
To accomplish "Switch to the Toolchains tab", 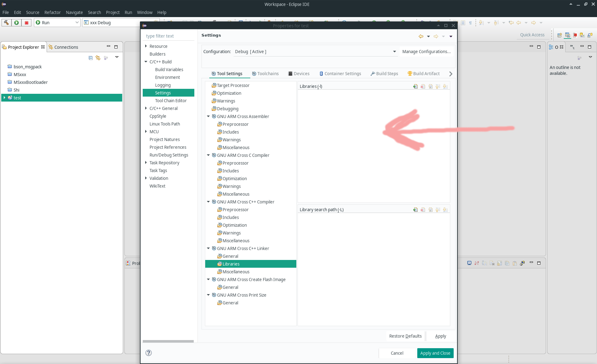I will coord(265,74).
